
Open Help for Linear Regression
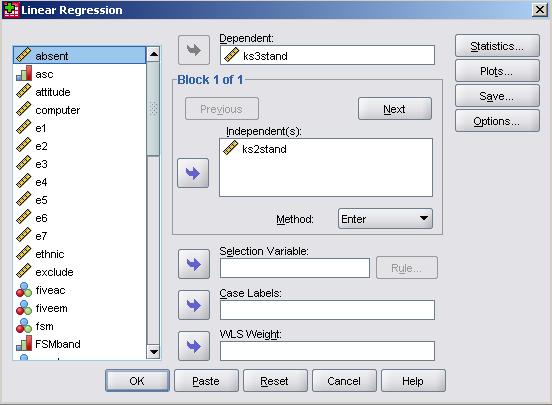coord(413,381)
